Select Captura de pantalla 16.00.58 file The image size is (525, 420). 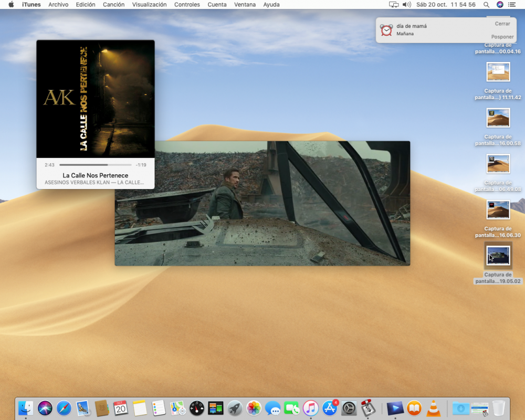pyautogui.click(x=498, y=127)
